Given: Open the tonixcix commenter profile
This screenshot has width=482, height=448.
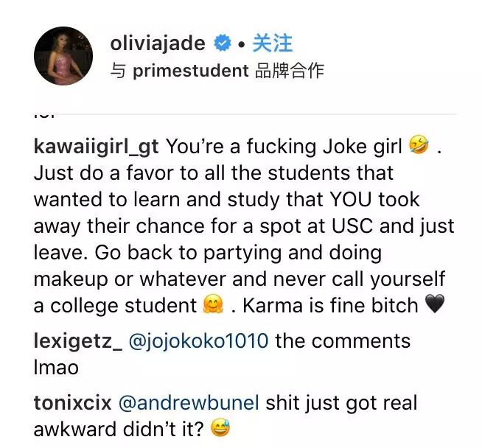Looking at the screenshot, I should click(x=71, y=403).
